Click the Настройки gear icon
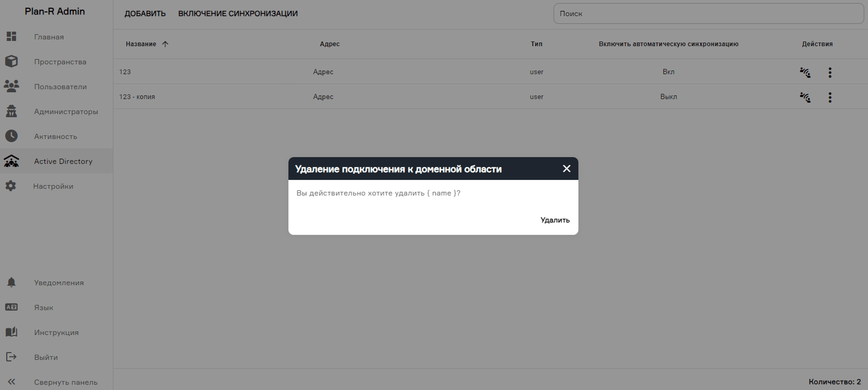Image resolution: width=868 pixels, height=390 pixels. point(11,186)
